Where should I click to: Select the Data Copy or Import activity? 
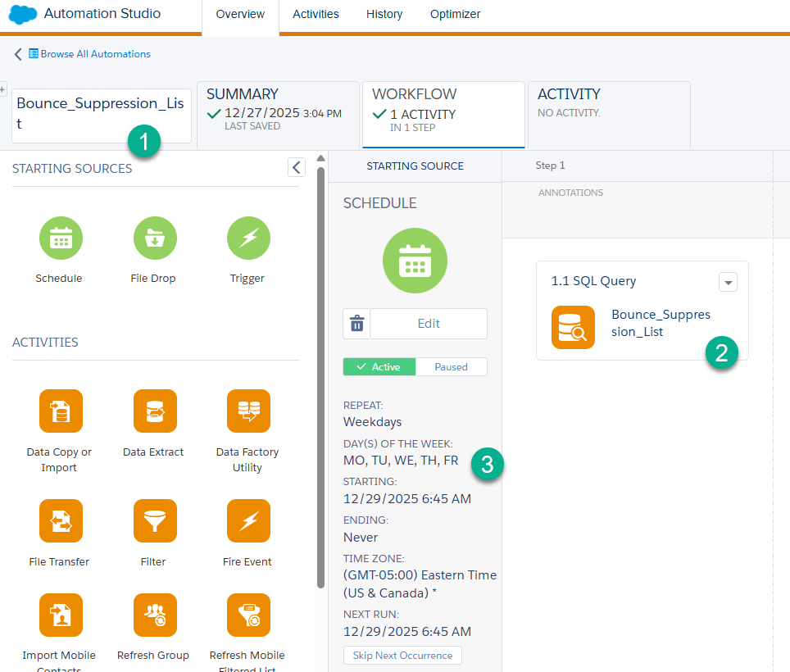[61, 411]
